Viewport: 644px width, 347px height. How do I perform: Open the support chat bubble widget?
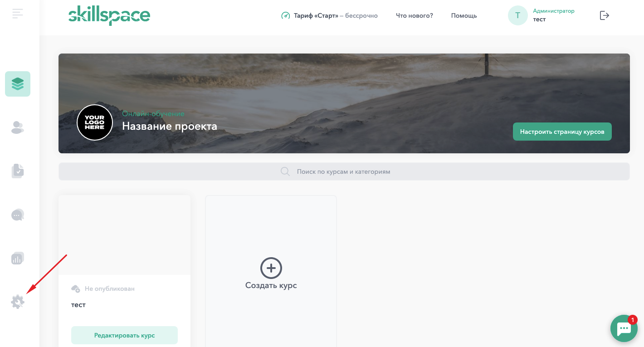(x=624, y=328)
